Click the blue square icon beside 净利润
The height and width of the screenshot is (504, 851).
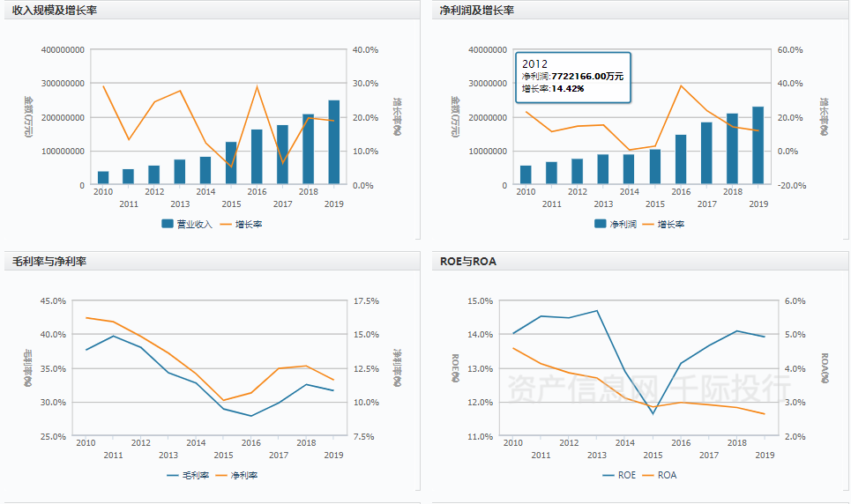(600, 224)
